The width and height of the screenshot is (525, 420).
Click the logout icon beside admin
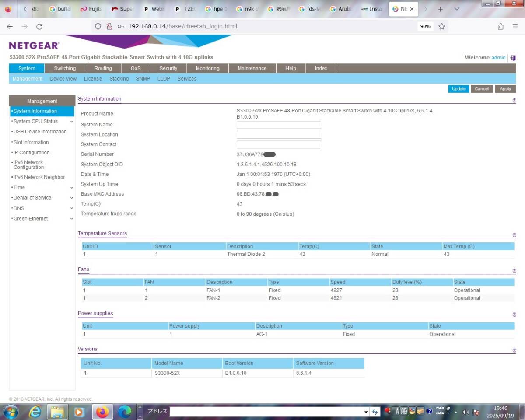pos(513,58)
